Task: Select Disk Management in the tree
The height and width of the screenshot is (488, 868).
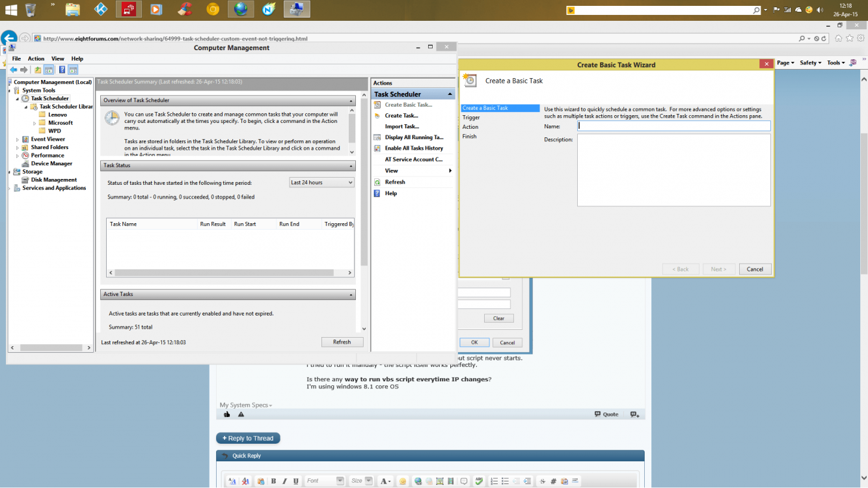Action: click(54, 180)
